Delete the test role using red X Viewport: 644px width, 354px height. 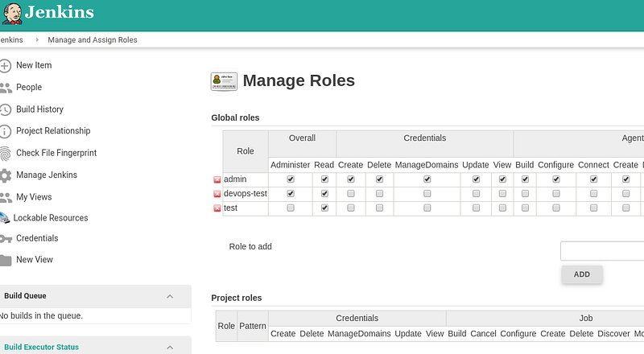[217, 208]
